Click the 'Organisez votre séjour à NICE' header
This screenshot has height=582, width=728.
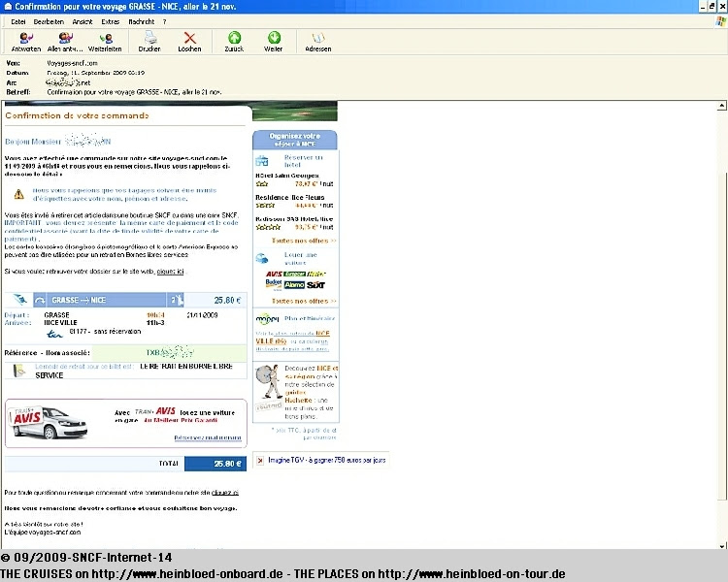click(295, 140)
